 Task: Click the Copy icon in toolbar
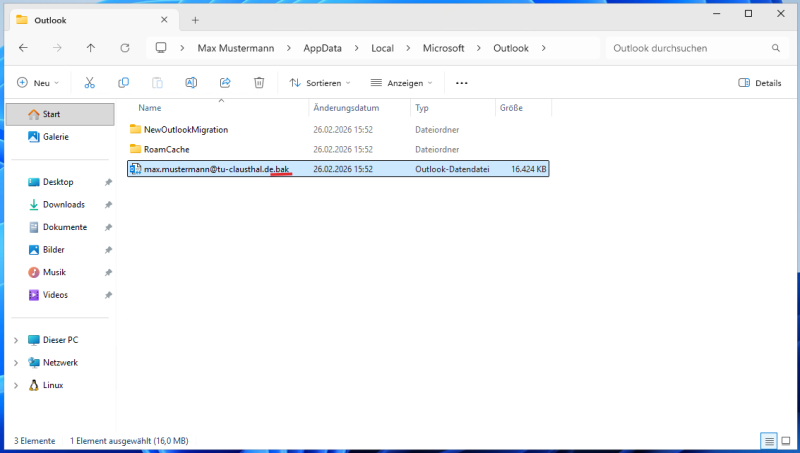tap(124, 83)
